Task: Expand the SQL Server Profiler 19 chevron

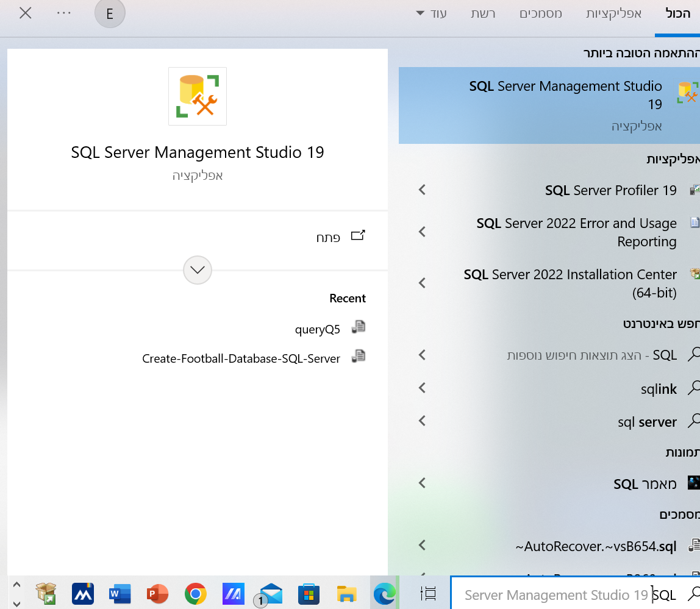Action: [x=422, y=190]
